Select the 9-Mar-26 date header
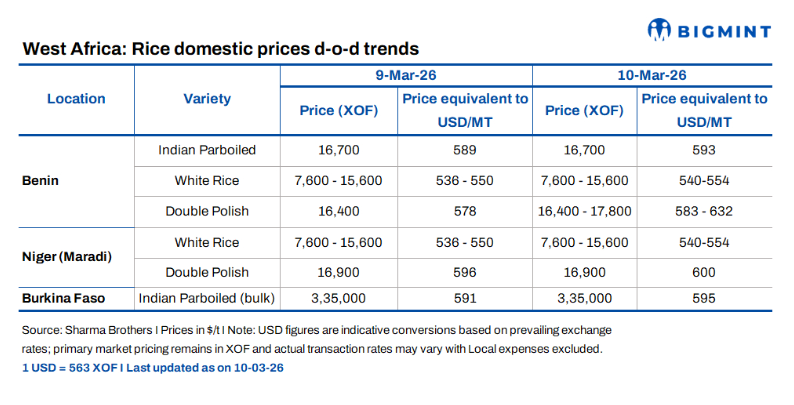The height and width of the screenshot is (405, 794). pyautogui.click(x=405, y=75)
